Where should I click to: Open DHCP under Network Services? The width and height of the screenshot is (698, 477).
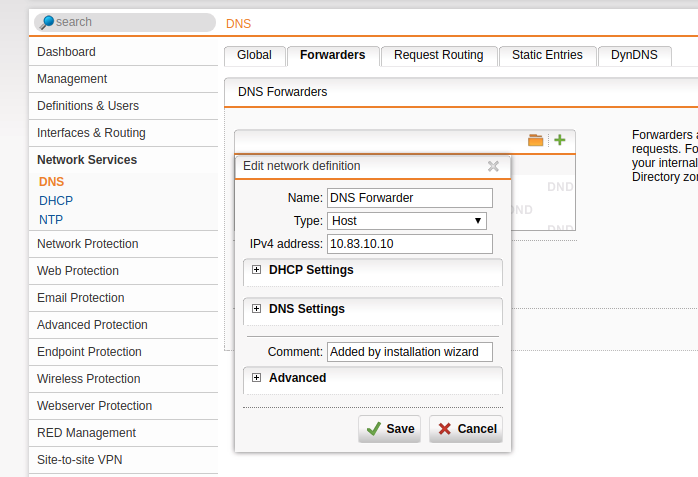(56, 201)
